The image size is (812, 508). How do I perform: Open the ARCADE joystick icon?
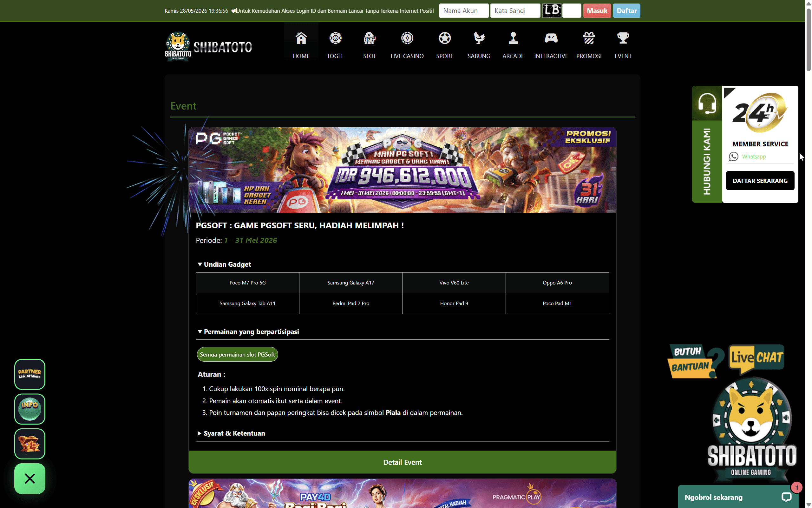(x=513, y=38)
